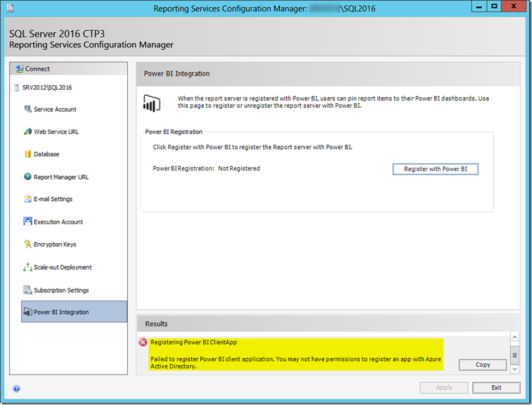This screenshot has width=532, height=405.
Task: Click the Connect server icon
Action: tap(19, 68)
